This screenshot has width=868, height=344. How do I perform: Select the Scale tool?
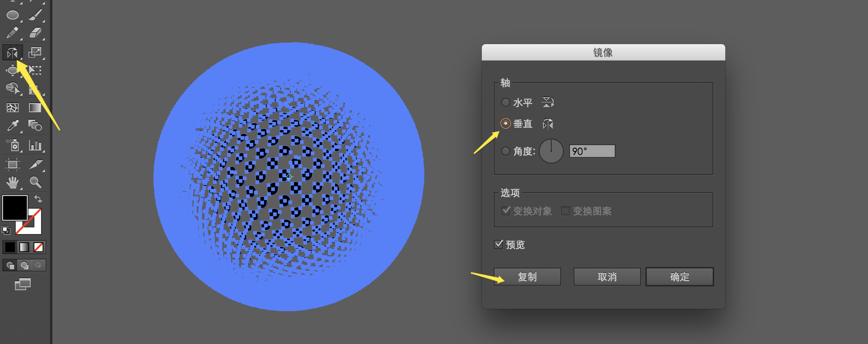(x=35, y=52)
